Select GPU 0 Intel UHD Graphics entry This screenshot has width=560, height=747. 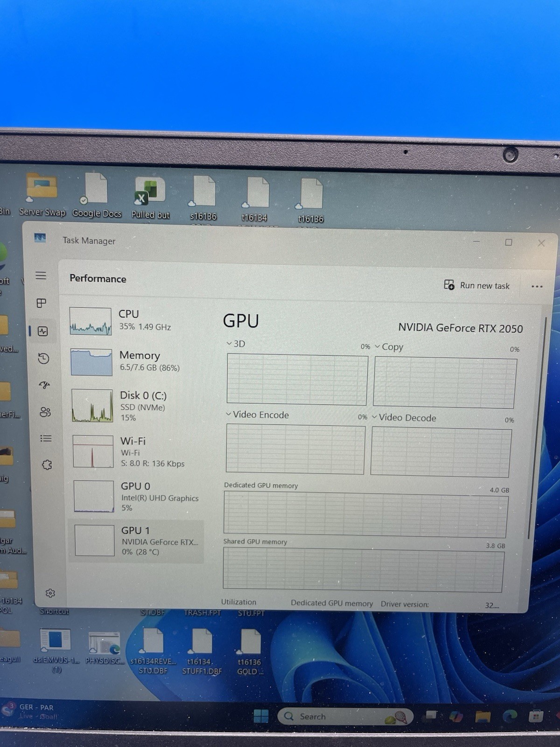[139, 496]
